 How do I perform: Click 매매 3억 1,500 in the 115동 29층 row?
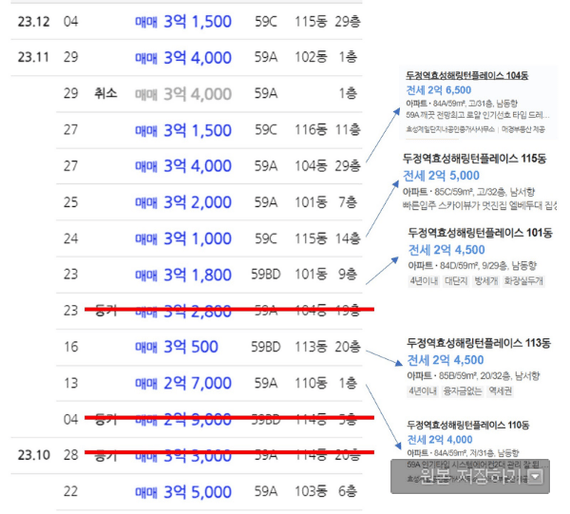click(x=183, y=21)
